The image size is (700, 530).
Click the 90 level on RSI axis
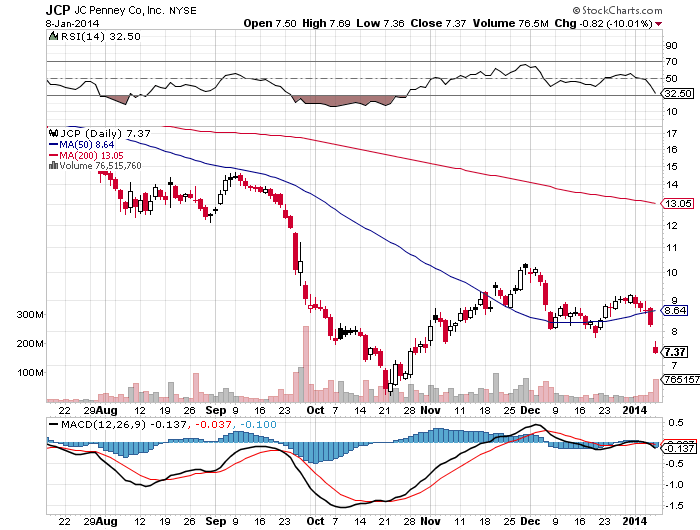pyautogui.click(x=671, y=46)
